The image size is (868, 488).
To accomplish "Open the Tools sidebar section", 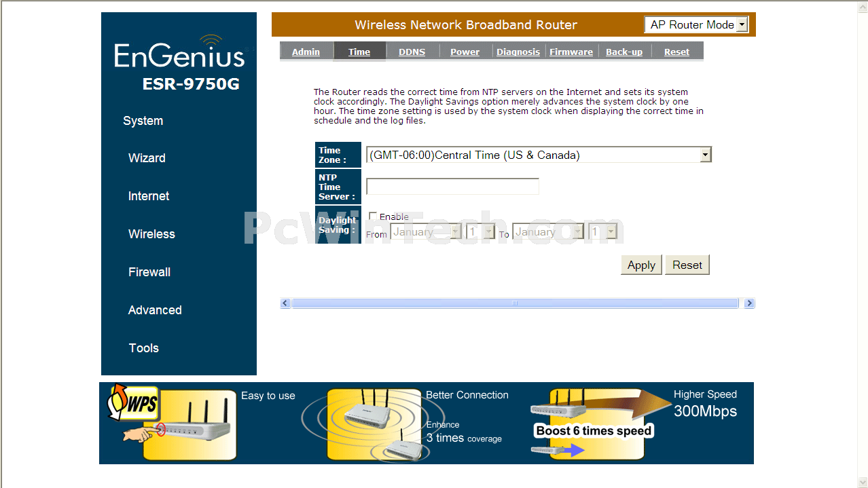I will pos(143,348).
